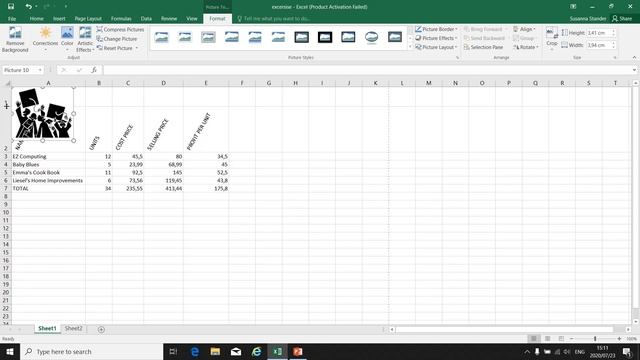The width and height of the screenshot is (640, 360).
Task: Click the Undo icon
Action: [x=28, y=7]
